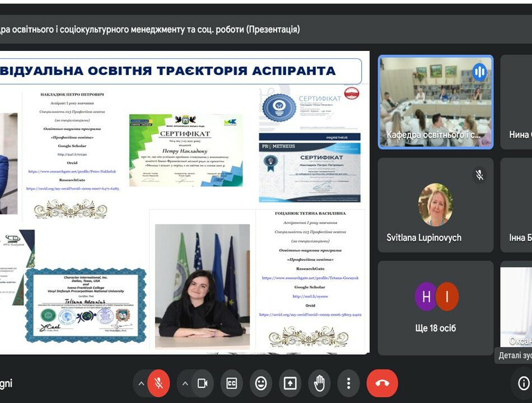Expand video settings chevron beside camera

185,383
